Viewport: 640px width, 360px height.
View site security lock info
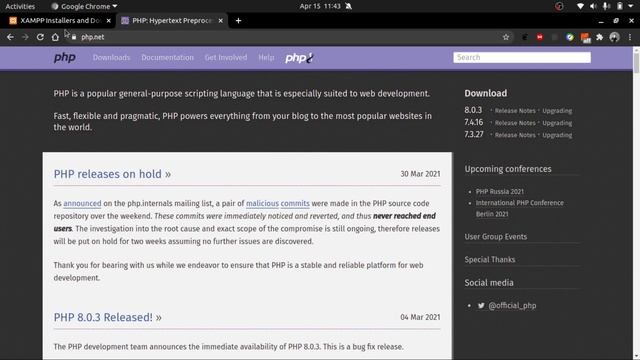(74, 37)
